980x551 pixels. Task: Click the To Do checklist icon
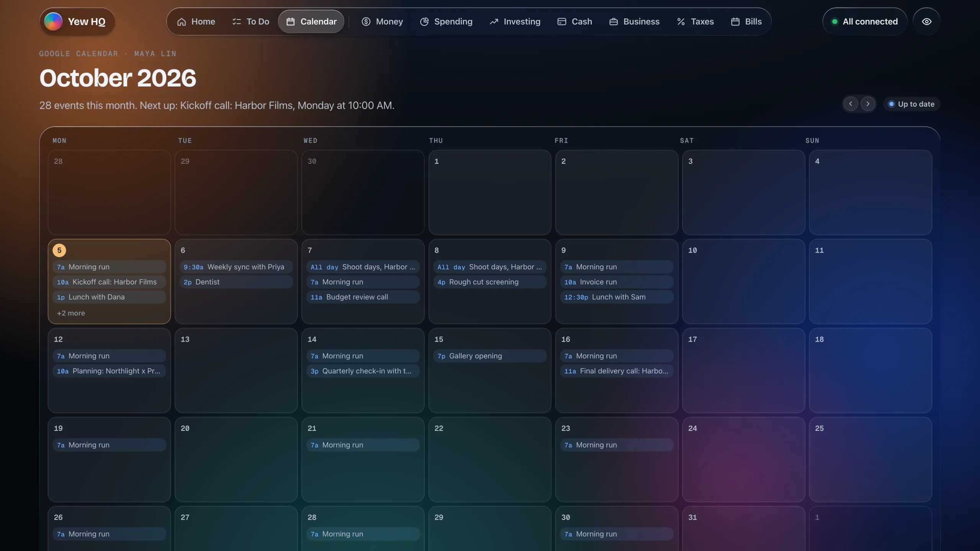[237, 22]
